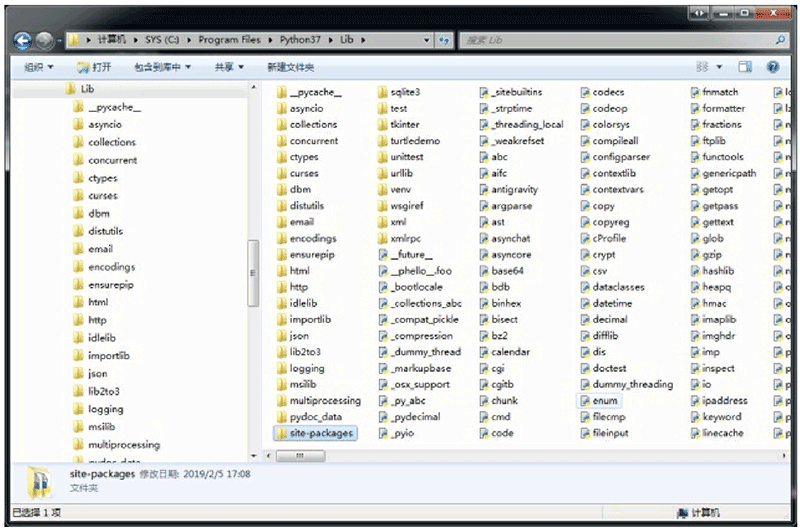Click the _collections_abc file name

click(x=427, y=304)
